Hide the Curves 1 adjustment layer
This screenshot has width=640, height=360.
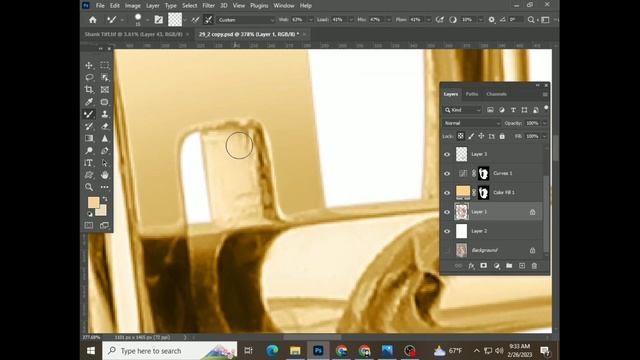click(x=447, y=173)
